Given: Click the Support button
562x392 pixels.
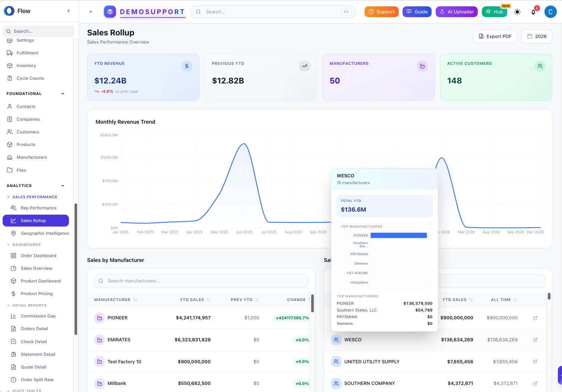Looking at the screenshot, I should point(381,12).
